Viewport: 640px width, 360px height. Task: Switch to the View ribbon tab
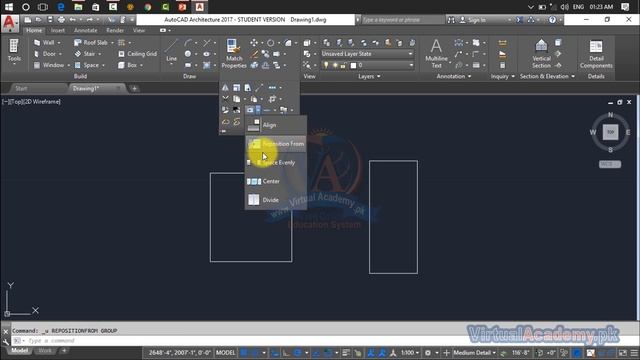pyautogui.click(x=139, y=30)
